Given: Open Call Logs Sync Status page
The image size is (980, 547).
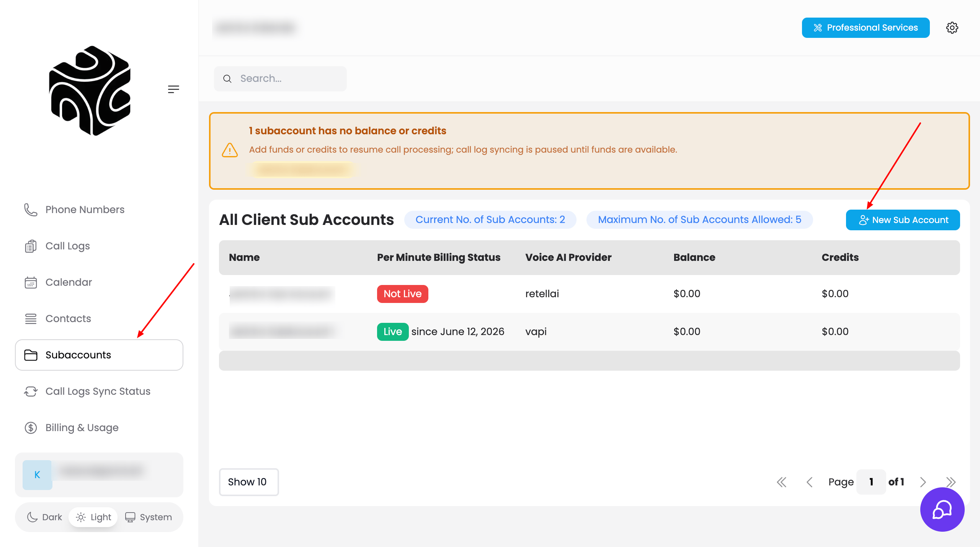Looking at the screenshot, I should 99,391.
